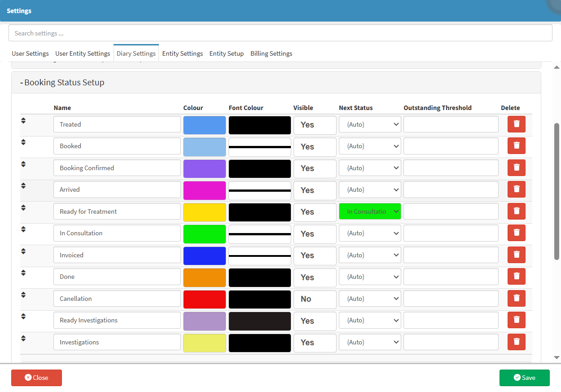Toggle Visible setting for Canellation status

tap(315, 299)
